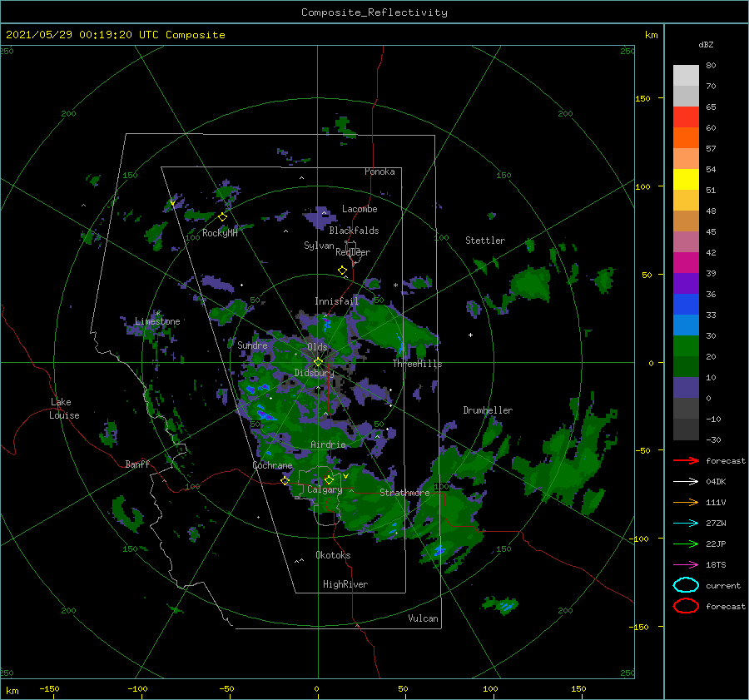Click the Vulcan label

pyautogui.click(x=424, y=618)
